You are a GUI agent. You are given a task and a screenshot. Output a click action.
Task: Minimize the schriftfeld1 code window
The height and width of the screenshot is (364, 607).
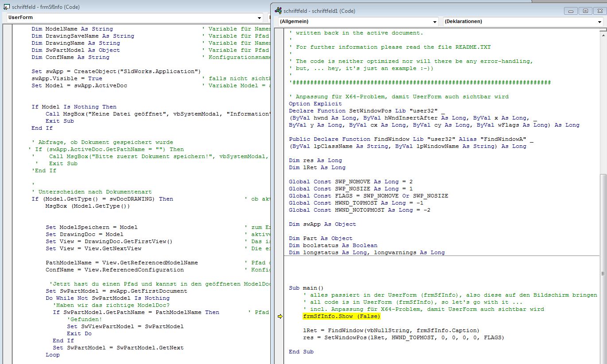571,11
